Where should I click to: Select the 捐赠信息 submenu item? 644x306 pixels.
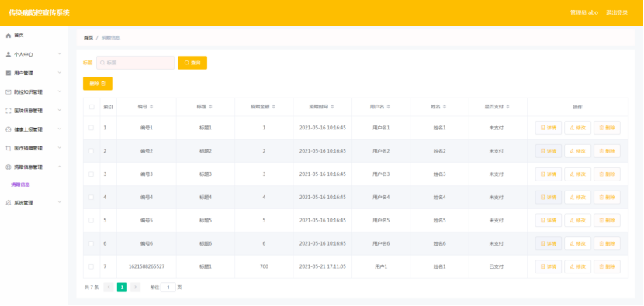tap(20, 184)
